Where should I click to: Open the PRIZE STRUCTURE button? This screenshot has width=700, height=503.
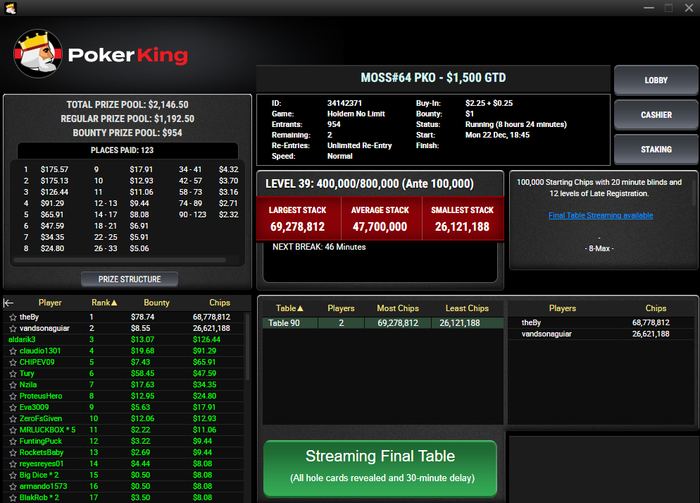coord(129,279)
